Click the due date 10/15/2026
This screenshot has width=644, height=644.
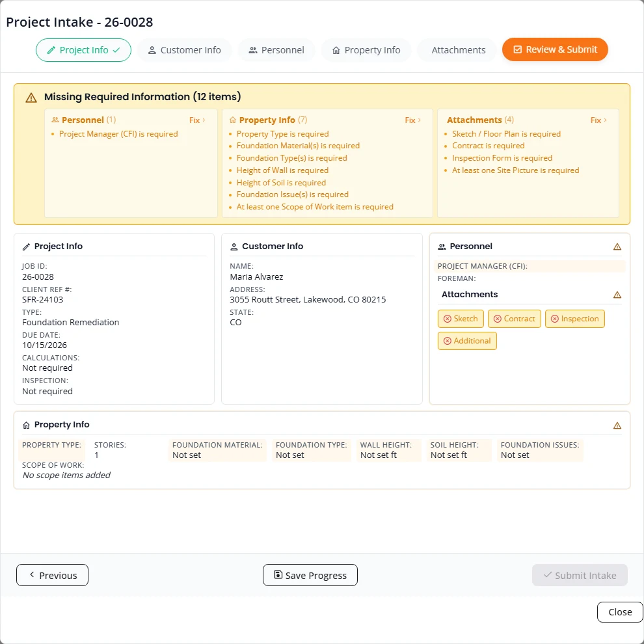[x=44, y=345]
